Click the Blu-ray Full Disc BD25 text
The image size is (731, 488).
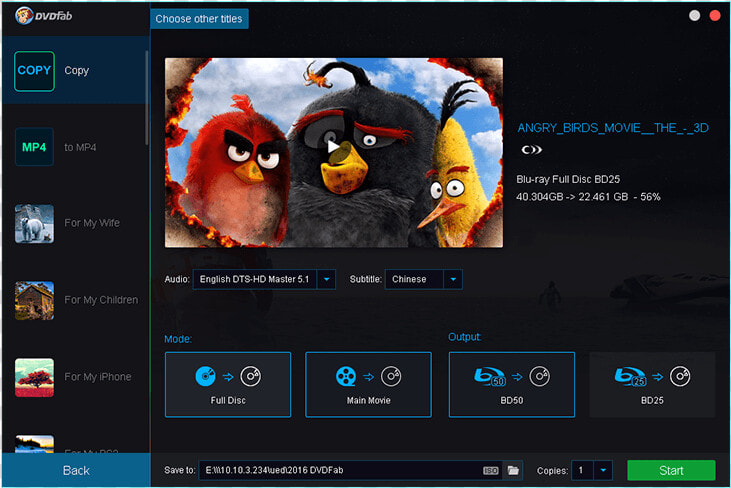pyautogui.click(x=568, y=179)
